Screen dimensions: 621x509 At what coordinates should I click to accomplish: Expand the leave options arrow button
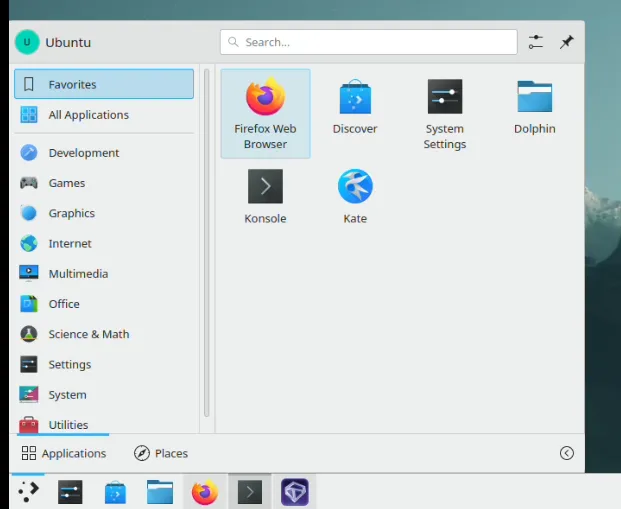pos(567,453)
